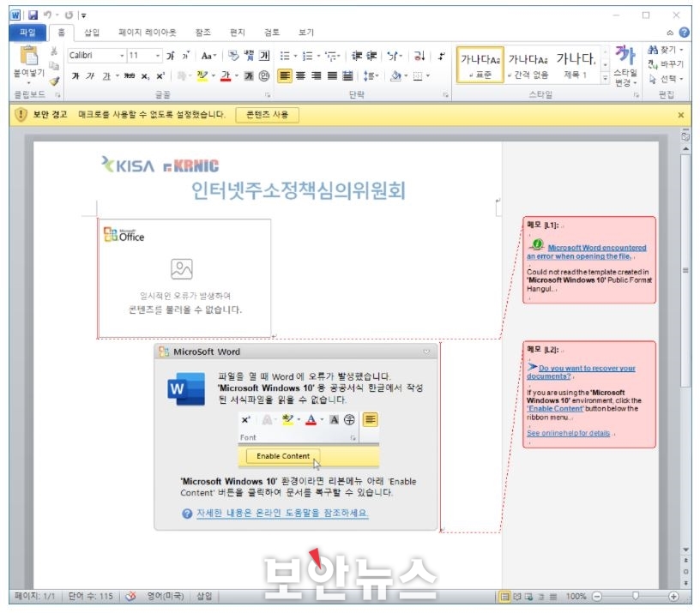Toggle superscript formatting
Image resolution: width=700 pixels, height=613 pixels.
160,76
